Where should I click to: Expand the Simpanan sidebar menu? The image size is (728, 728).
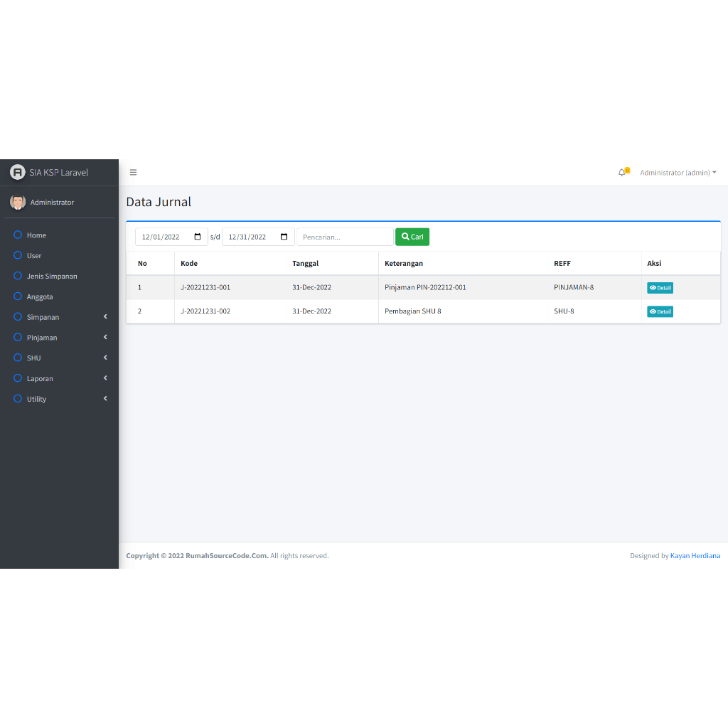tap(59, 317)
